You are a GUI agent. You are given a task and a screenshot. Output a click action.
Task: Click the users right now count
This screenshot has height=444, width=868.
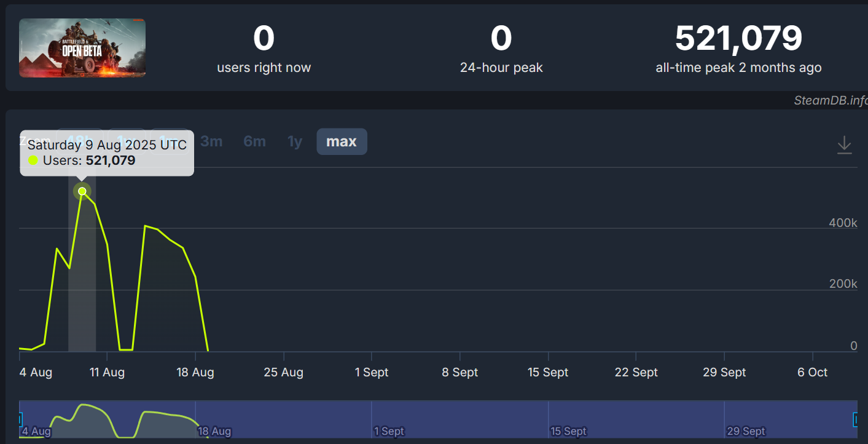pos(264,38)
